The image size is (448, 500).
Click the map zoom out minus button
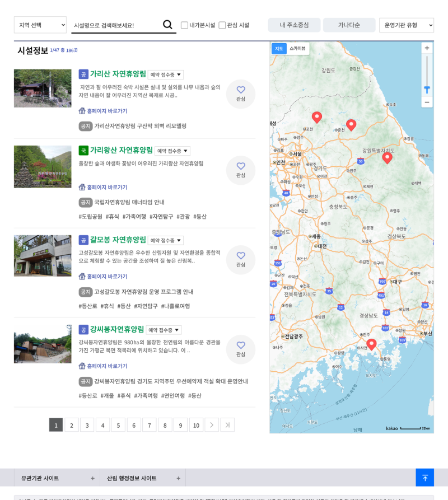tap(427, 102)
